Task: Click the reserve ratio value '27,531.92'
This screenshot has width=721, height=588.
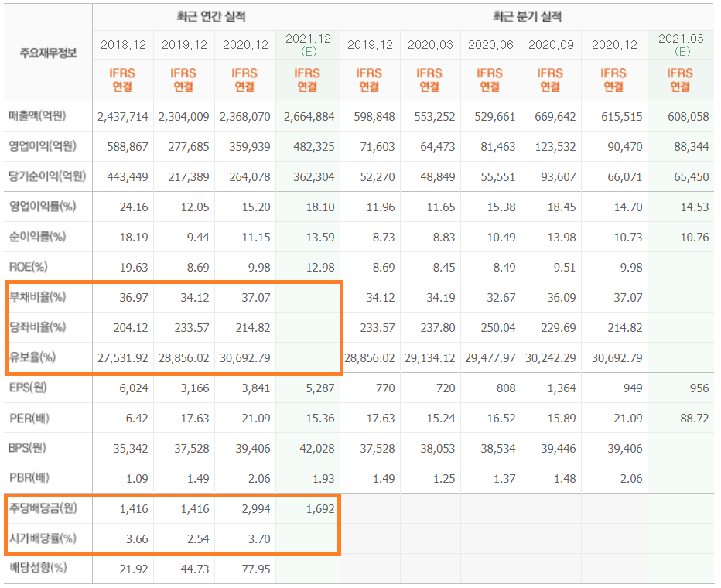Action: (x=123, y=358)
